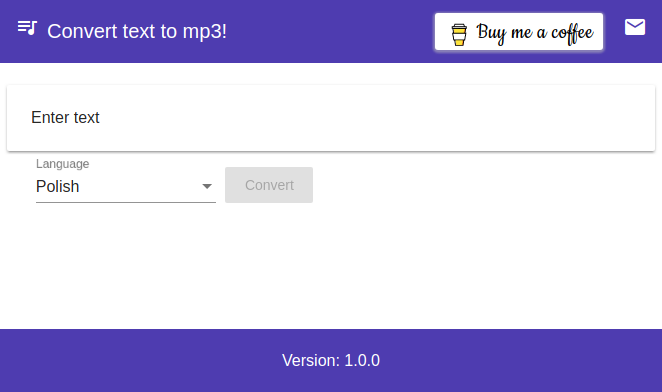Click empty space in the purple header bar
The width and height of the screenshot is (662, 392).
coord(329,32)
